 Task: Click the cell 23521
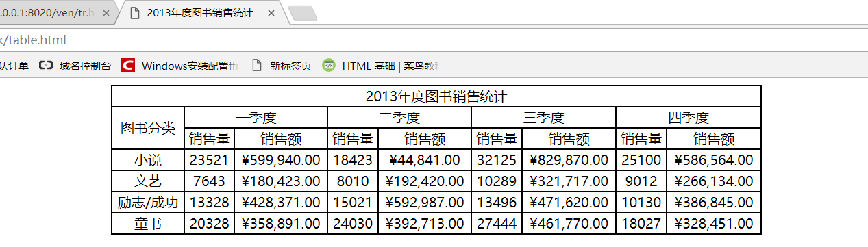pos(210,160)
